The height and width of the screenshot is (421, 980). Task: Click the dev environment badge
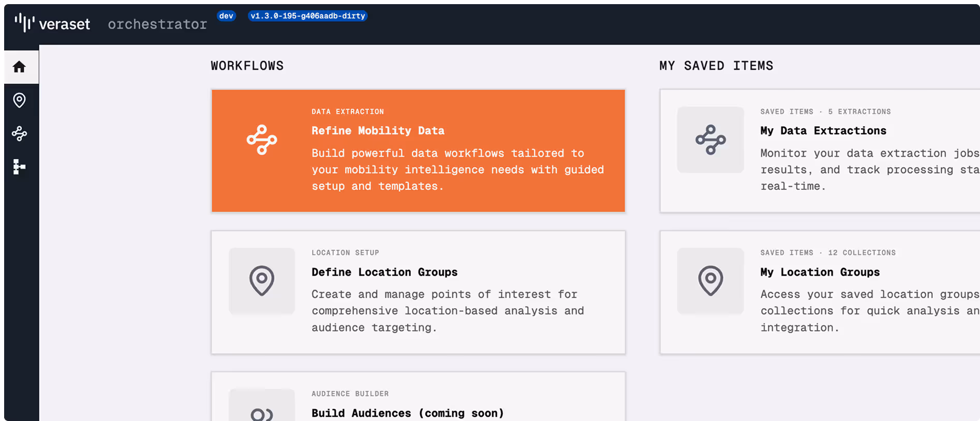(x=226, y=16)
